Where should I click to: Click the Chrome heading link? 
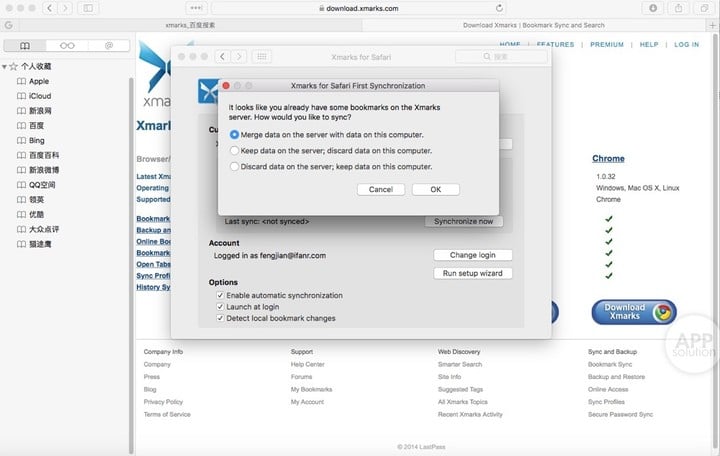click(608, 158)
